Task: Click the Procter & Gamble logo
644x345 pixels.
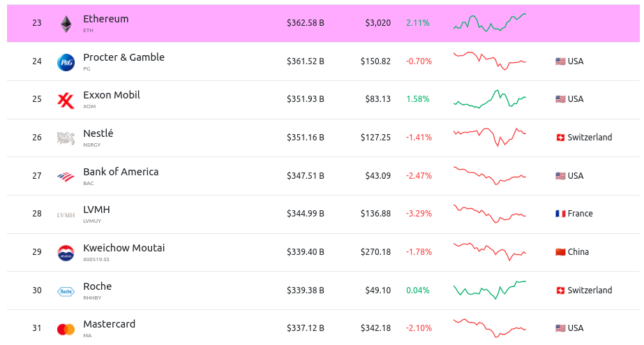Action: pos(66,62)
